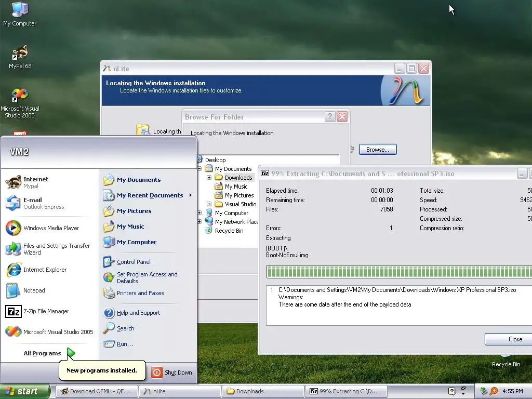Viewport: 532px width, 399px height.
Task: Switch to 99% Extracting taskbar button
Action: pyautogui.click(x=346, y=391)
